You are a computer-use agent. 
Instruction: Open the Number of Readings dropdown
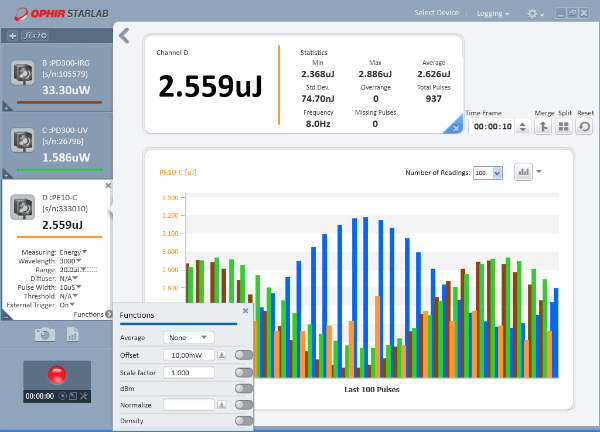(x=488, y=173)
